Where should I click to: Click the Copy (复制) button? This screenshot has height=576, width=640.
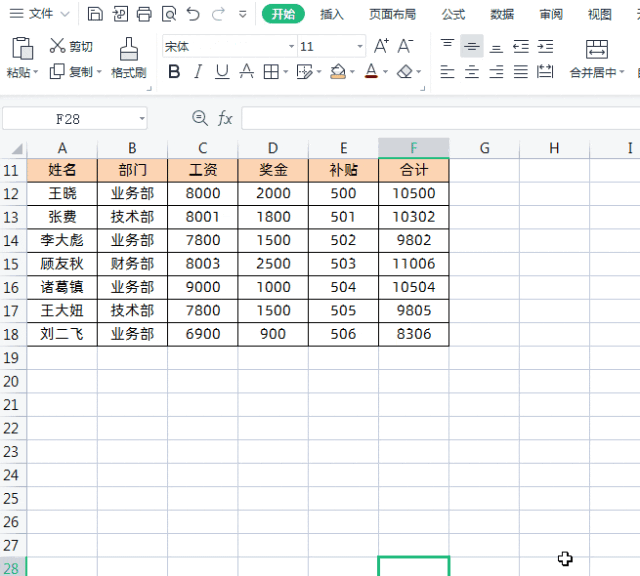[x=71, y=72]
